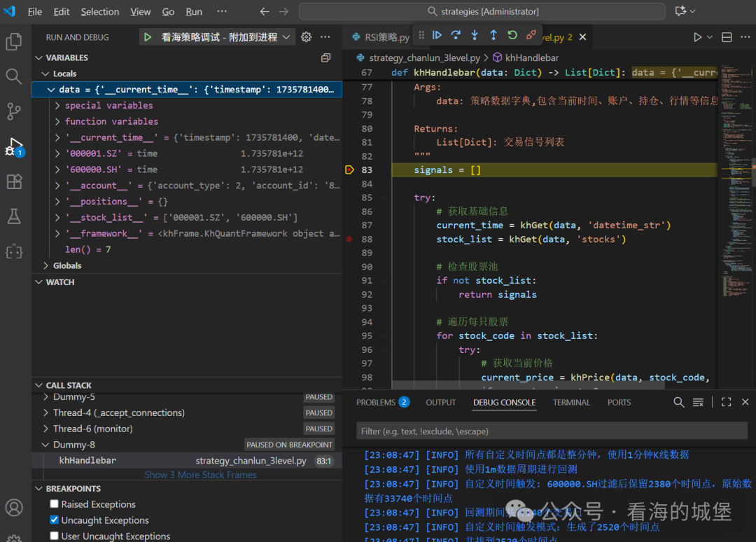Click the debug Continue button
The height and width of the screenshot is (542, 756).
click(437, 35)
